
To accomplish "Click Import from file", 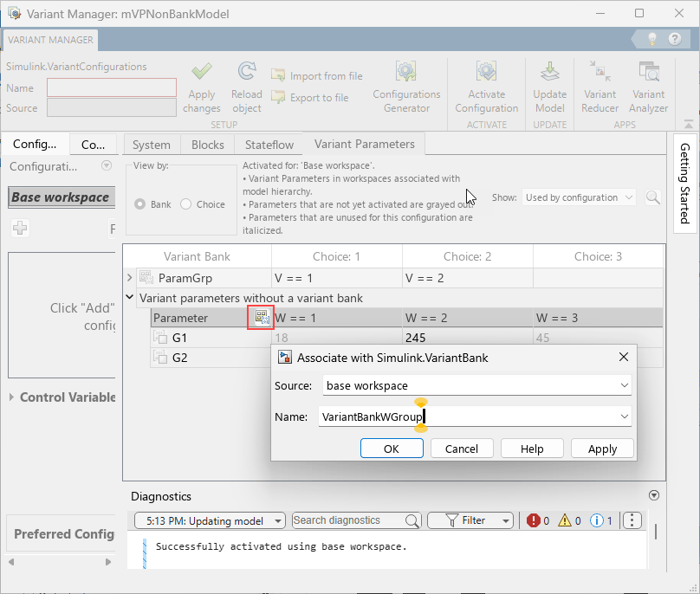I will [317, 76].
